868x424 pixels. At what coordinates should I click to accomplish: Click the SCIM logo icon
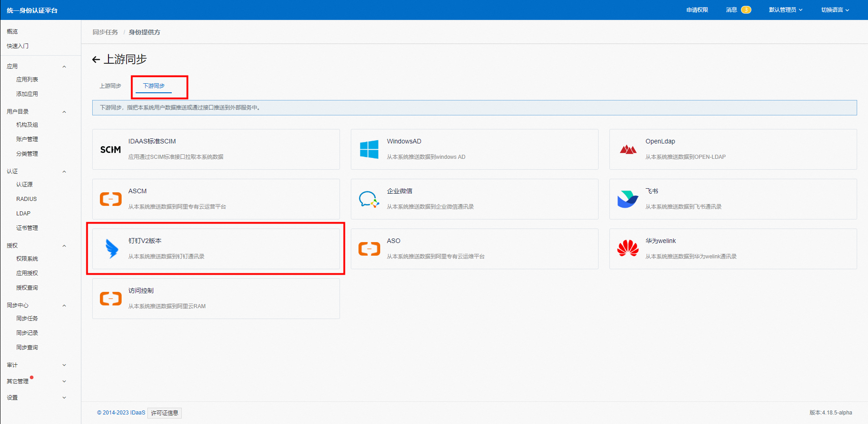click(x=110, y=150)
